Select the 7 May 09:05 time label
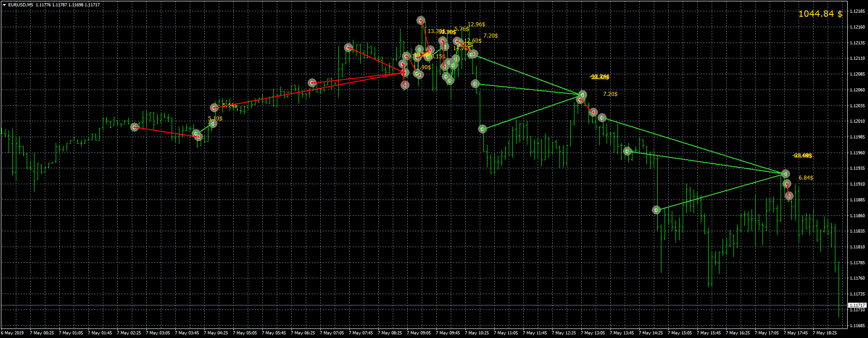This screenshot has width=868, height=338. 419,333
